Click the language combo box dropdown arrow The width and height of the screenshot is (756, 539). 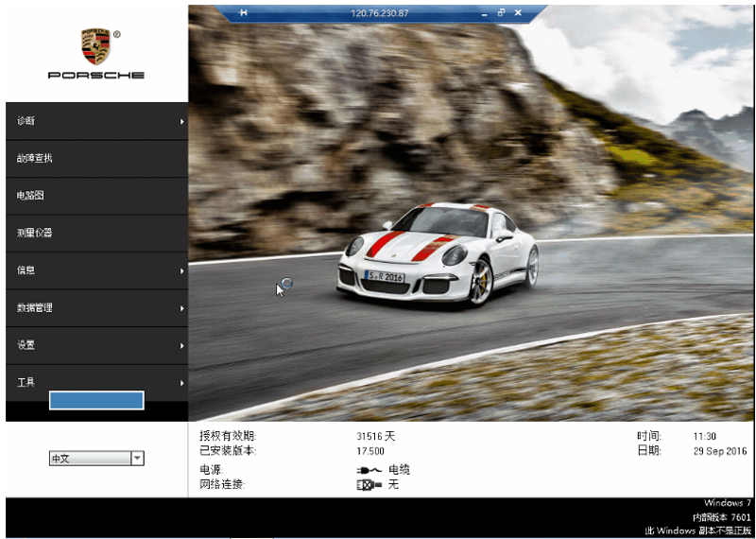[137, 459]
